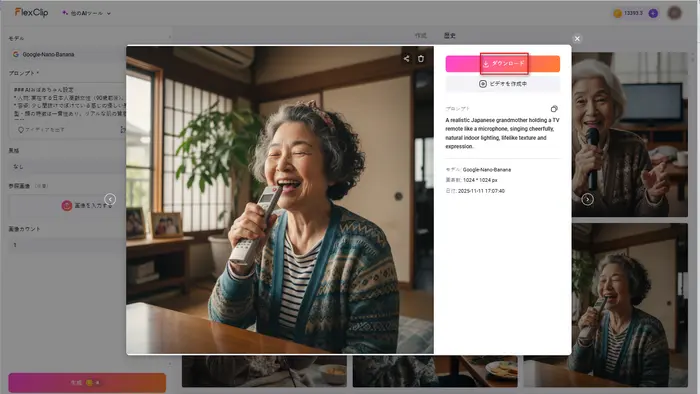Click the English prompt description text

tap(502, 133)
